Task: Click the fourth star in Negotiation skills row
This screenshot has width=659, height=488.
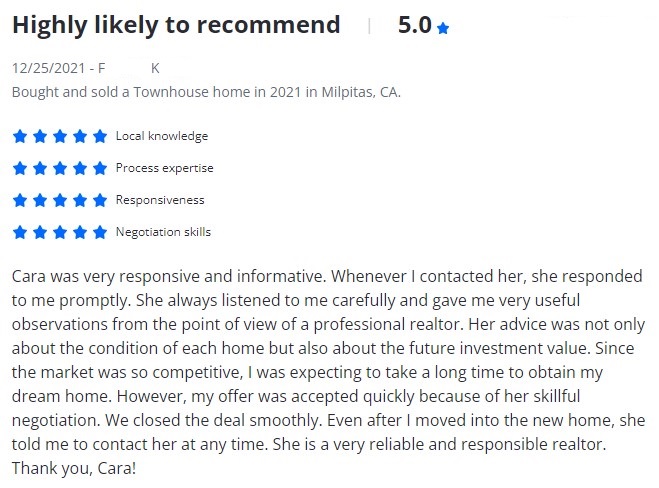Action: (79, 232)
